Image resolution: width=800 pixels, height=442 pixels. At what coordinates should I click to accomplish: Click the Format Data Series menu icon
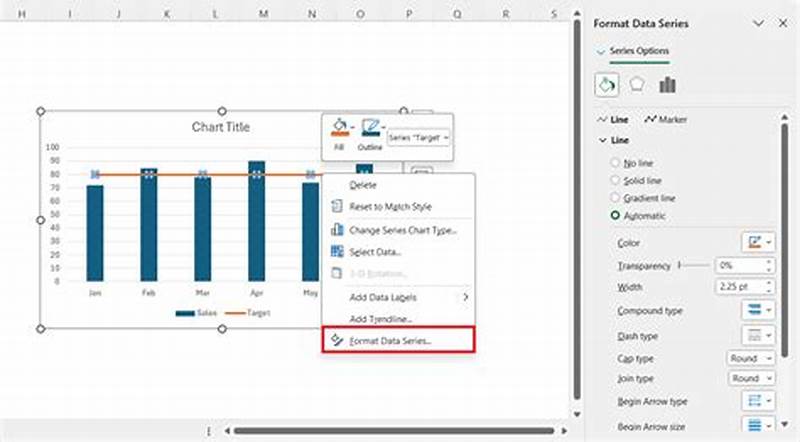(337, 340)
